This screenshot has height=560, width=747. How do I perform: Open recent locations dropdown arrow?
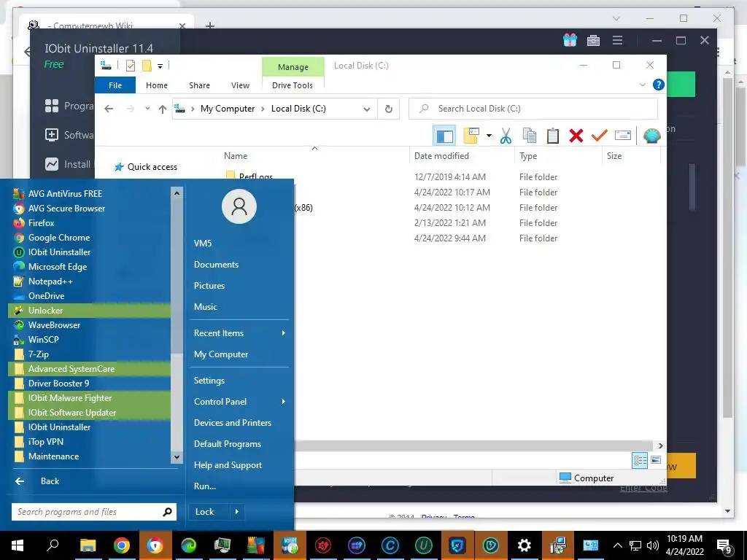tap(147, 109)
